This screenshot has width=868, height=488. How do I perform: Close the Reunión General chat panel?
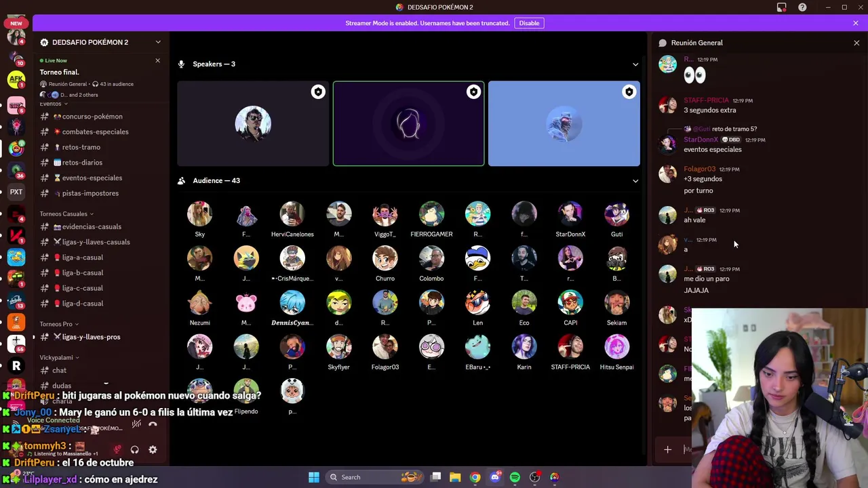(x=856, y=43)
